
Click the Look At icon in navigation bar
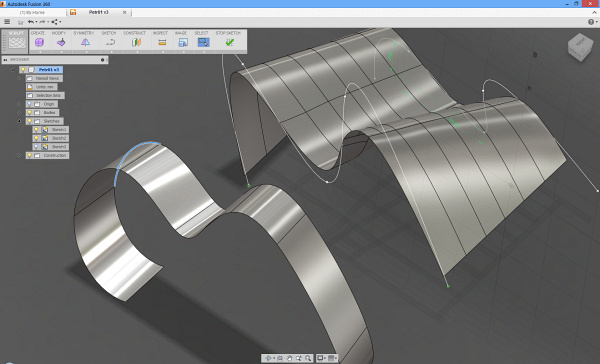pos(280,358)
